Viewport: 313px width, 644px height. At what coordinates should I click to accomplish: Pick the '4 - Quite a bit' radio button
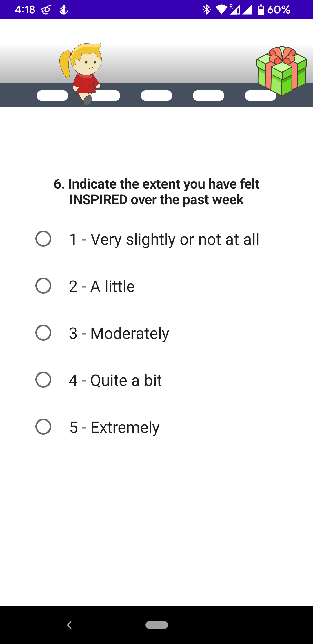tap(43, 380)
